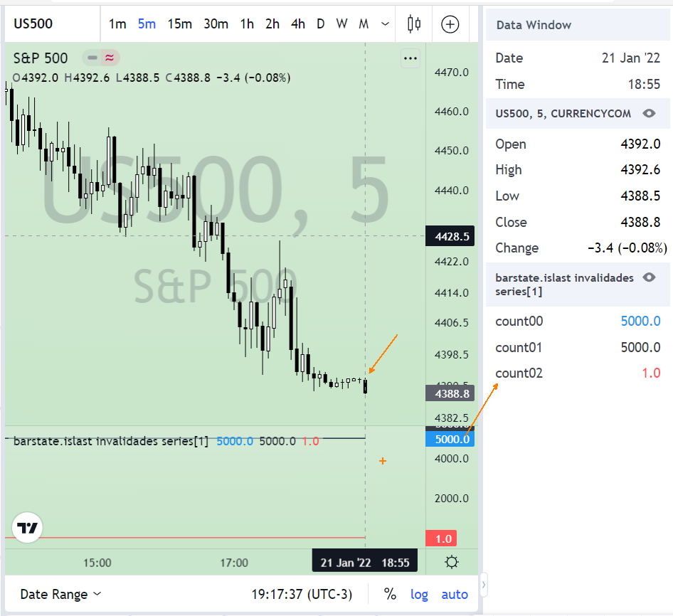673x616 pixels.
Task: Click the count00 value 5000.0 in Data Window
Action: click(640, 321)
